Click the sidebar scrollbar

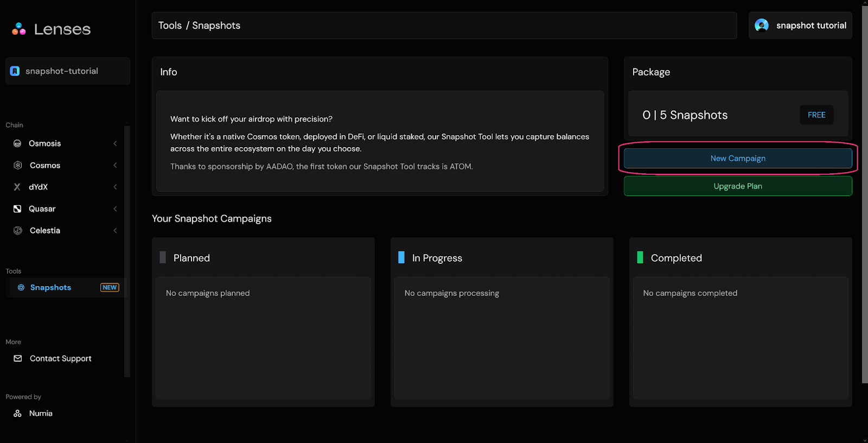[127, 251]
